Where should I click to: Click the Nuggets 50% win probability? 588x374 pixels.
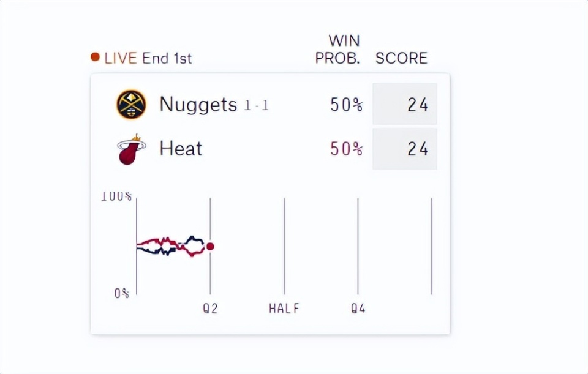click(x=346, y=105)
